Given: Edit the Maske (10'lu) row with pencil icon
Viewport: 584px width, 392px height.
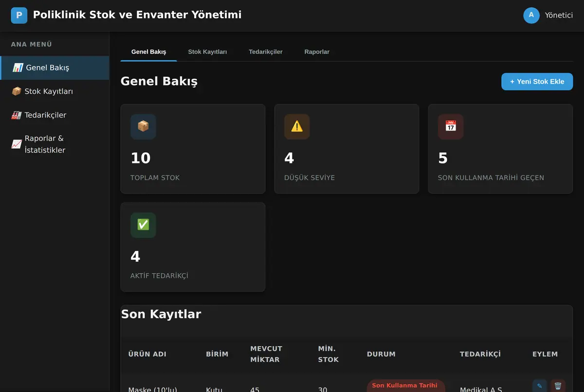Looking at the screenshot, I should (x=540, y=386).
